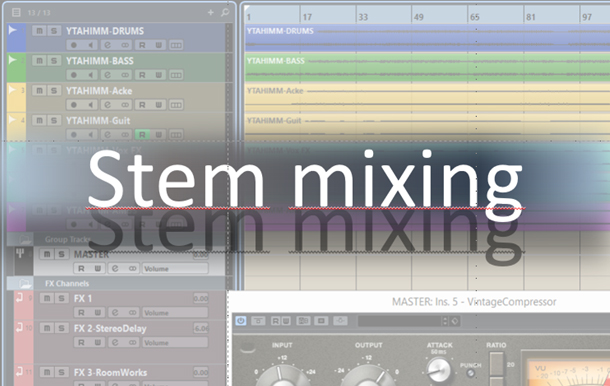Enable record on YTAHIMM-Acke track
This screenshot has height=386, width=610.
coord(74,105)
